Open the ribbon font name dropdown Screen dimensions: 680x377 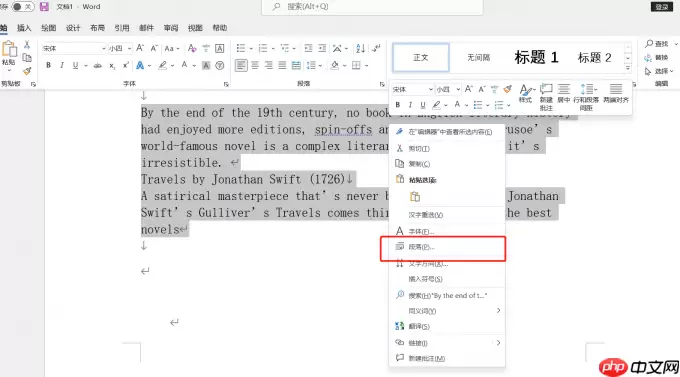[x=103, y=49]
